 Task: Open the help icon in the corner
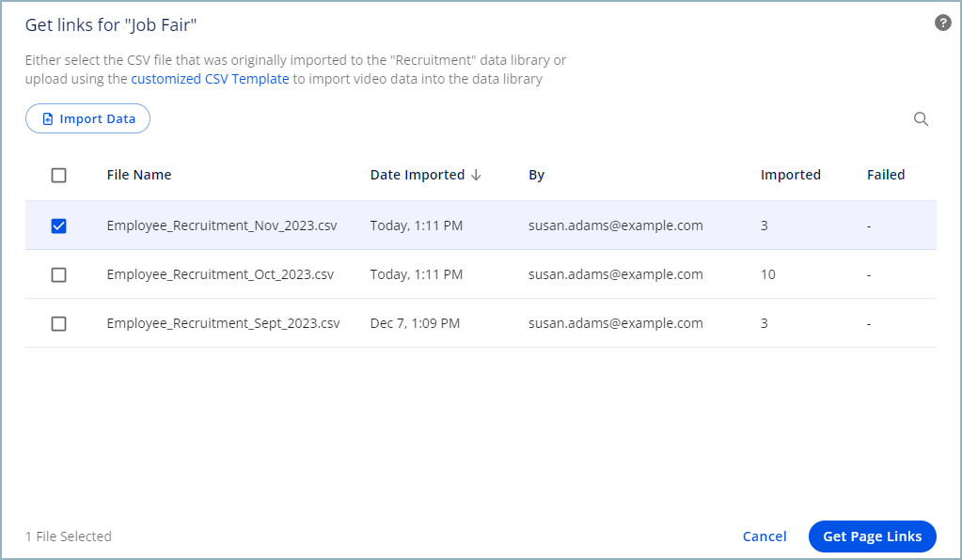[x=942, y=22]
